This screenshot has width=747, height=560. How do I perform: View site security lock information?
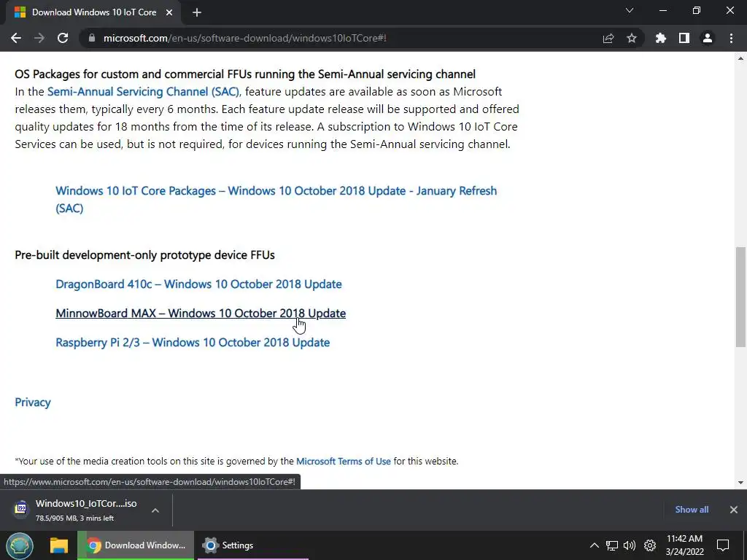92,38
